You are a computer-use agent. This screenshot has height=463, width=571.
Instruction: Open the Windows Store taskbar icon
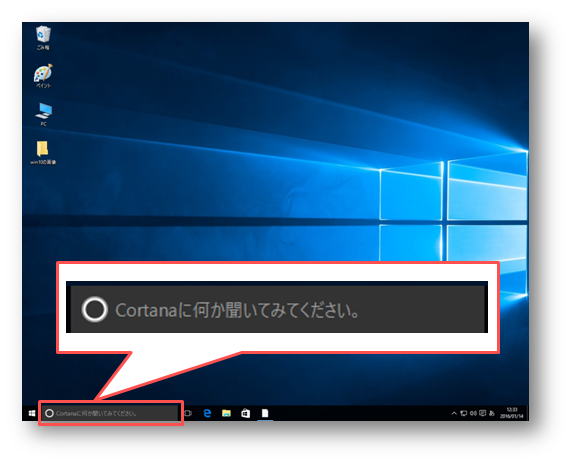pos(245,413)
